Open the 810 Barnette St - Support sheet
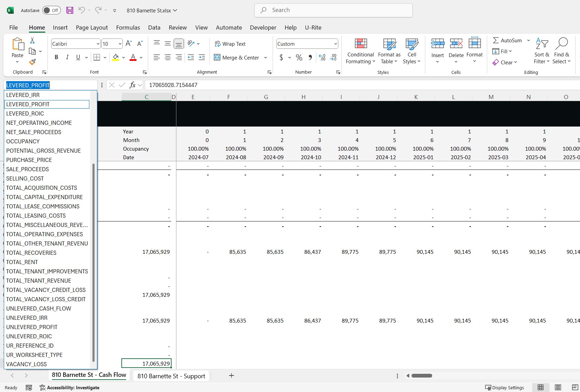Screen dimensions: 580x392 pyautogui.click(x=171, y=376)
